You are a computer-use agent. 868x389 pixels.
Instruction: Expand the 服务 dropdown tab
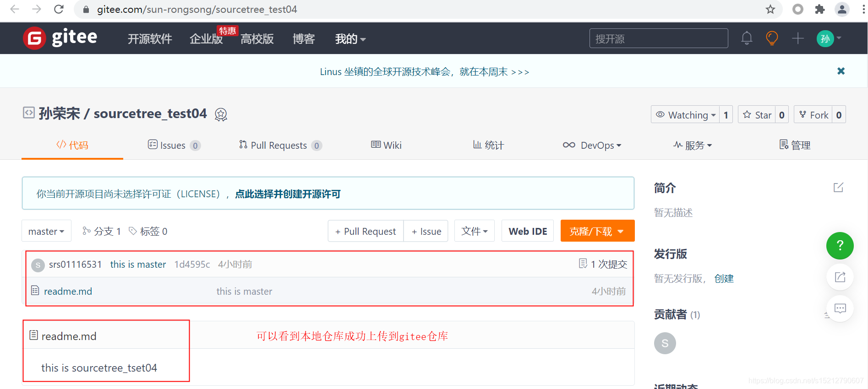pos(693,145)
